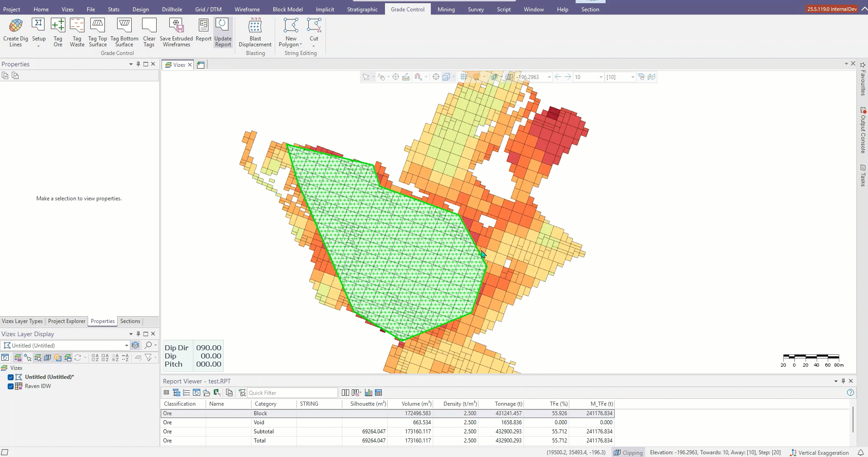Click the Clear Tags tool

point(149,32)
